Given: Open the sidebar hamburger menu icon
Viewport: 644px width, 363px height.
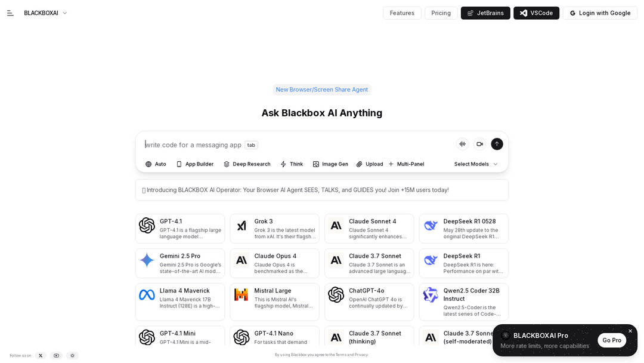Looking at the screenshot, I should (x=10, y=13).
